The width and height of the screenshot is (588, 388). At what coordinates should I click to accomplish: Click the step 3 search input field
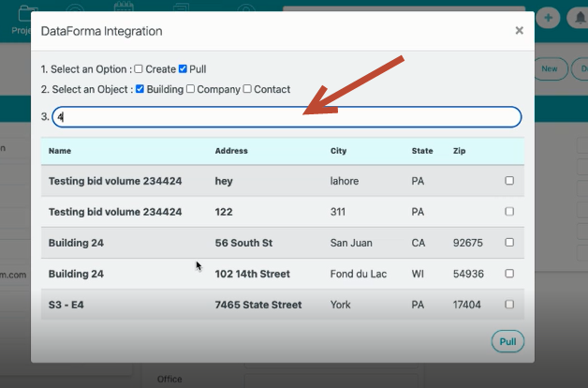click(x=287, y=117)
